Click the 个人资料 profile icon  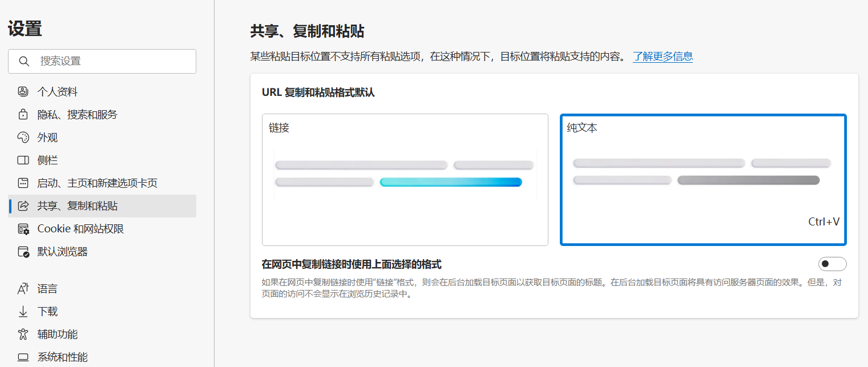[23, 92]
